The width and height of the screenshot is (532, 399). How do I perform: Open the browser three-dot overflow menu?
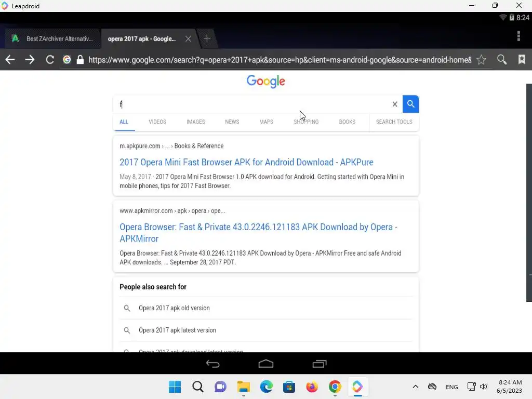click(518, 36)
